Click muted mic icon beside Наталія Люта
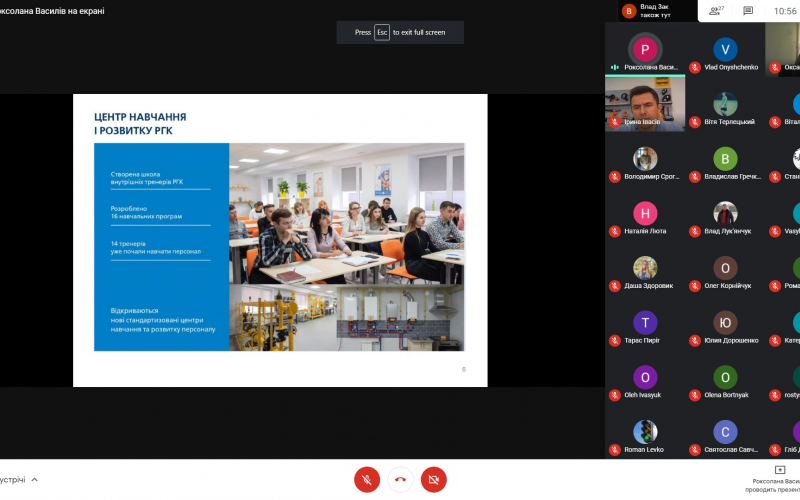This screenshot has width=800, height=500. (614, 231)
